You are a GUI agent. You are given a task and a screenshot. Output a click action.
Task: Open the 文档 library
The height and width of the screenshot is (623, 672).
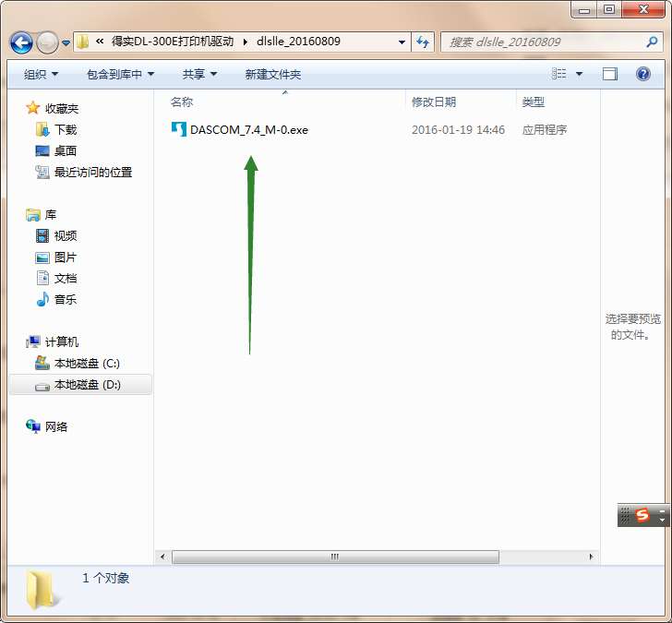coord(66,278)
